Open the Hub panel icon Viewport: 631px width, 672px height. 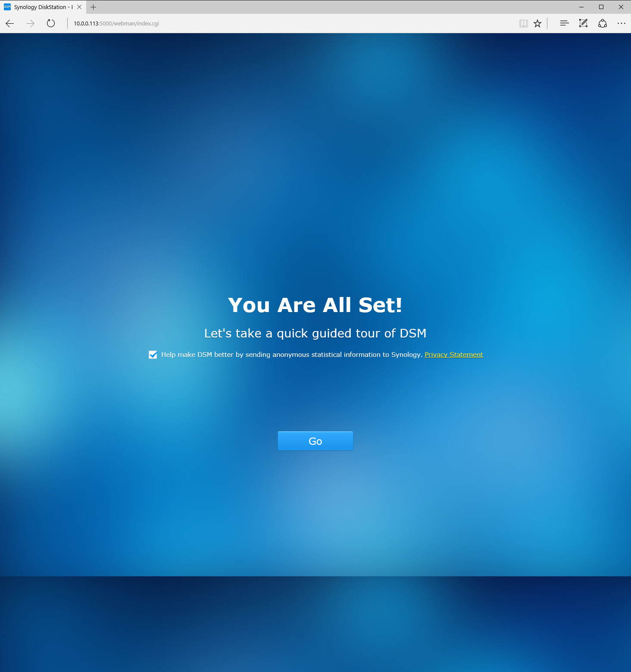tap(564, 23)
